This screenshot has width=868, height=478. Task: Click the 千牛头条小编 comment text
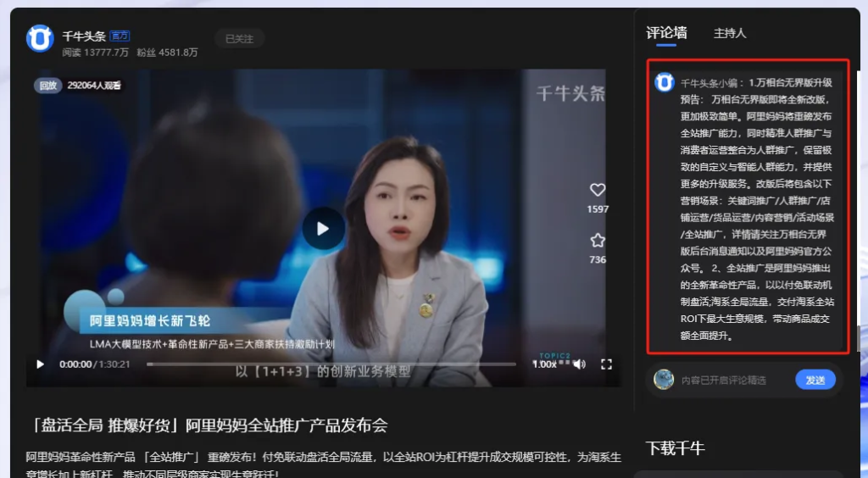click(757, 209)
